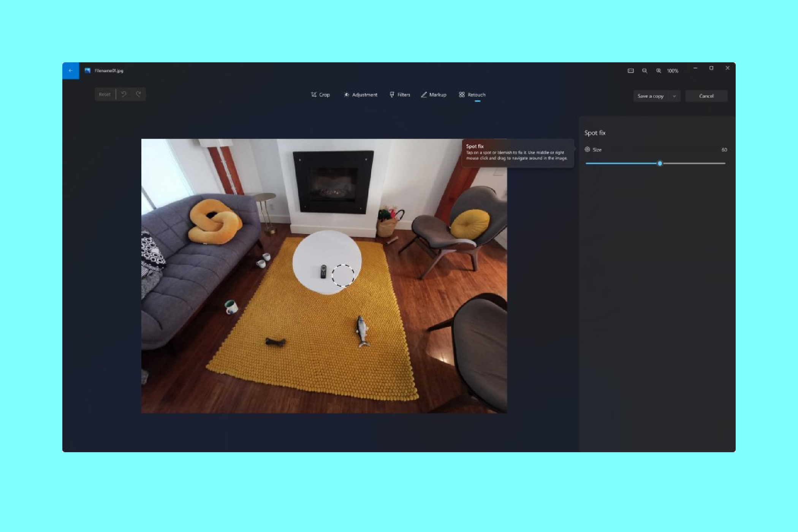Switch to the Markup tab
The width and height of the screenshot is (798, 532).
tap(434, 95)
